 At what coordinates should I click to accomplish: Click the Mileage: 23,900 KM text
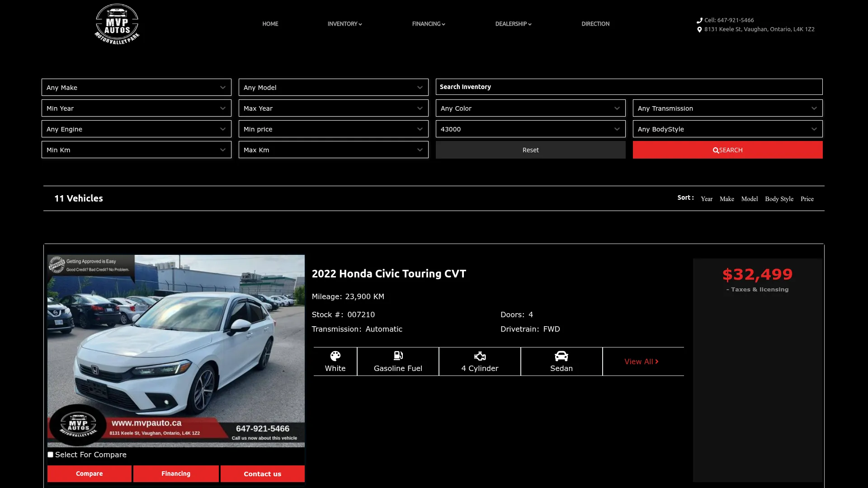[348, 296]
